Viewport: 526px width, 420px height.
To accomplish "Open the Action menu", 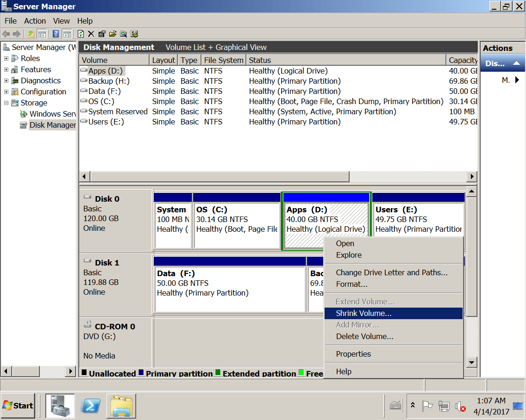I will [35, 21].
